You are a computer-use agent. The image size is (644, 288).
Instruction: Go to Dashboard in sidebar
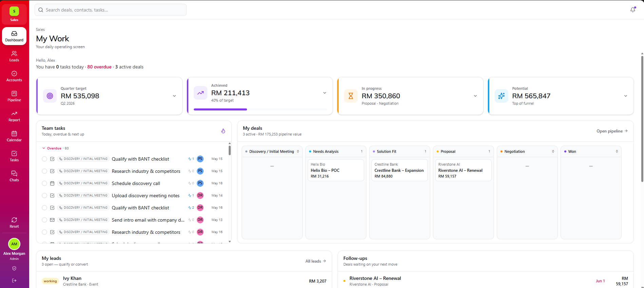pyautogui.click(x=14, y=36)
